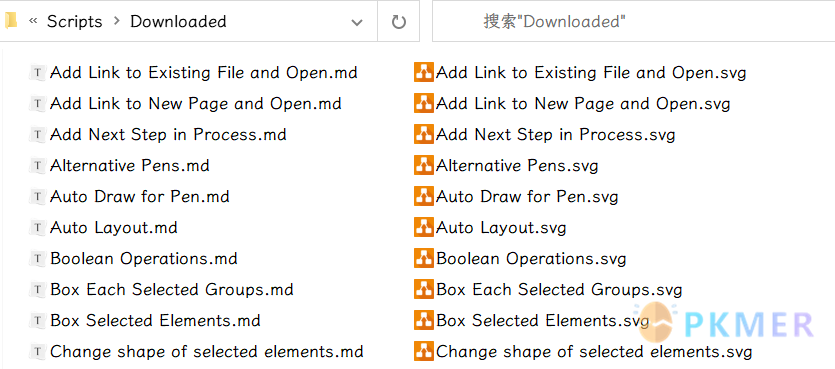835x369 pixels.
Task: Select file Change shape of selected elements.svg
Action: click(x=594, y=352)
